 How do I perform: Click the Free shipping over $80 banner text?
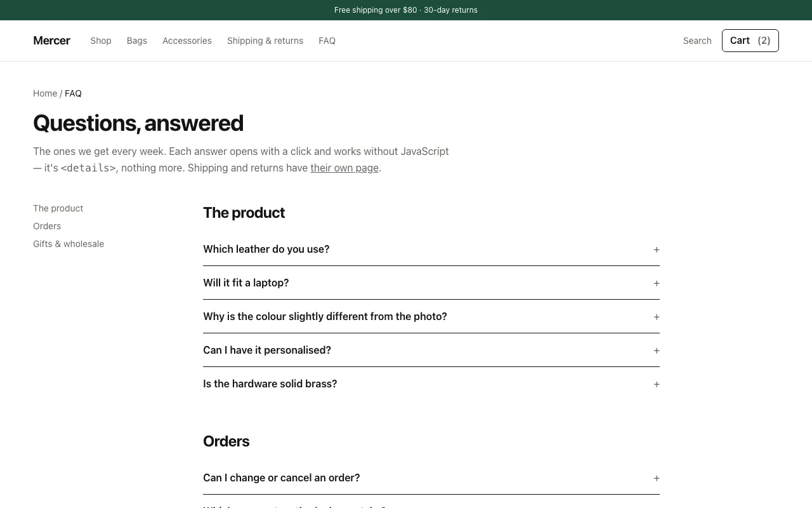coord(406,10)
